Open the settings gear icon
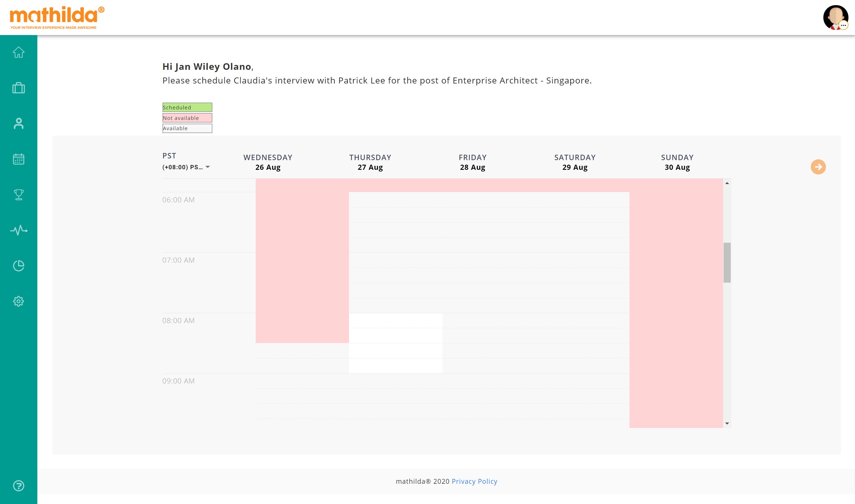 tap(19, 301)
